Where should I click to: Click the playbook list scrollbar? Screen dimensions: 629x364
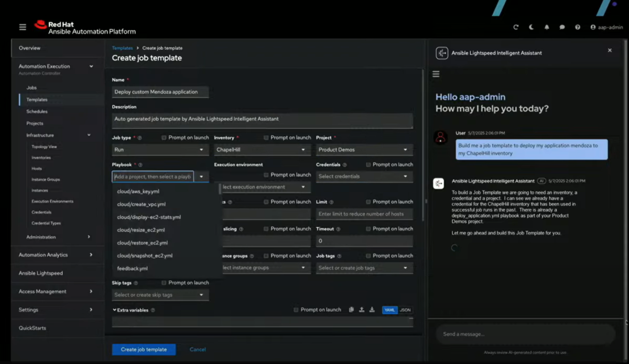pyautogui.click(x=220, y=189)
